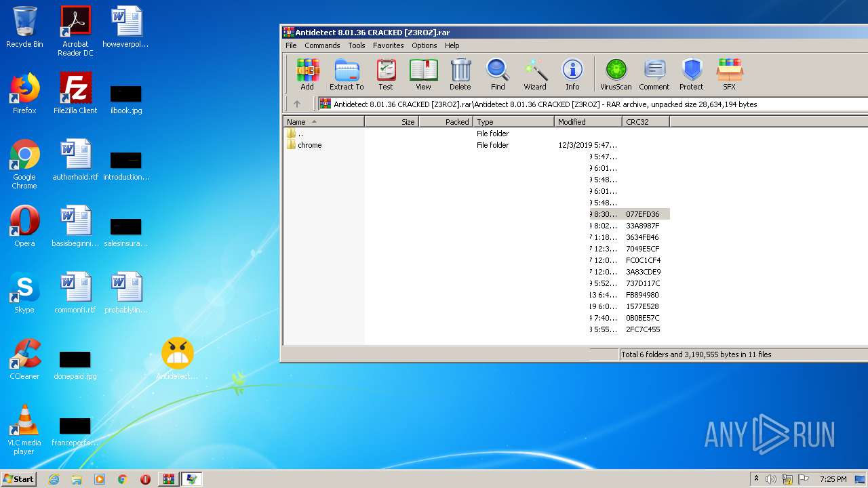The width and height of the screenshot is (868, 488).
Task: Select the CRC value 3634FB46
Action: [x=642, y=237]
